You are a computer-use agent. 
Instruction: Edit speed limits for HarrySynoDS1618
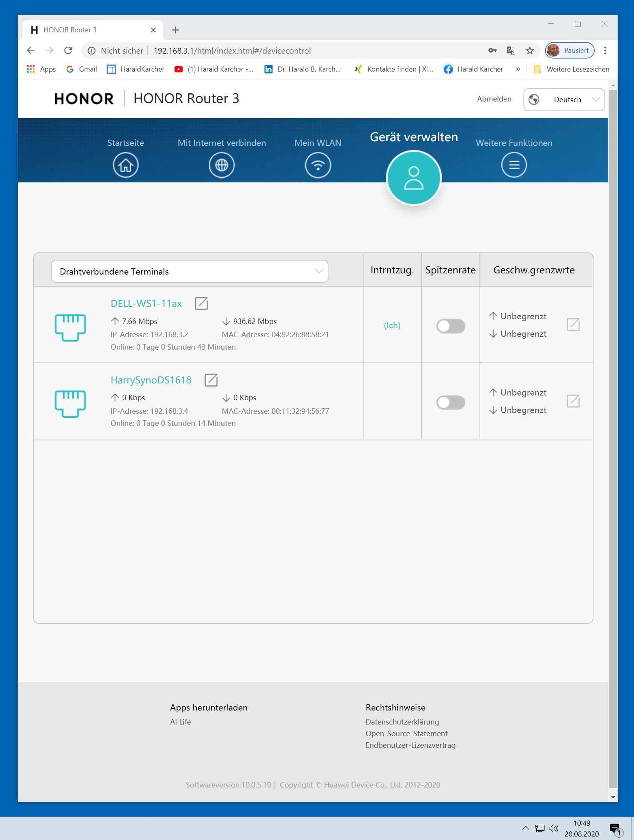[573, 401]
